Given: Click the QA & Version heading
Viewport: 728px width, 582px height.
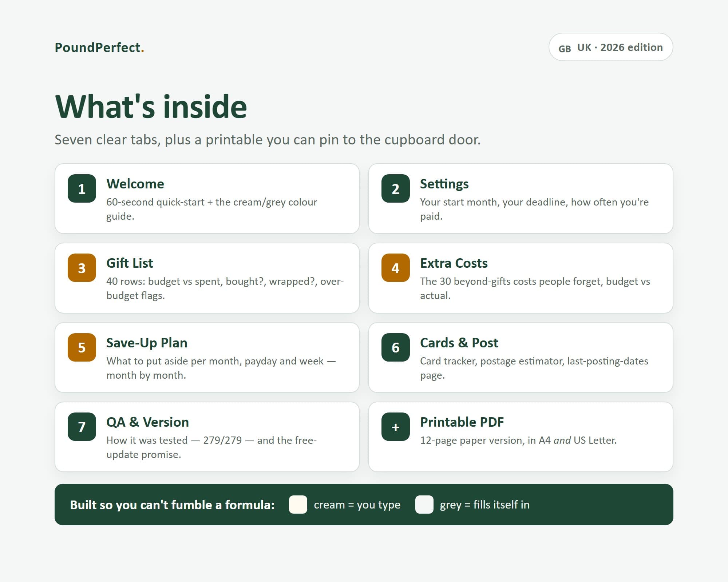Looking at the screenshot, I should pyautogui.click(x=147, y=422).
